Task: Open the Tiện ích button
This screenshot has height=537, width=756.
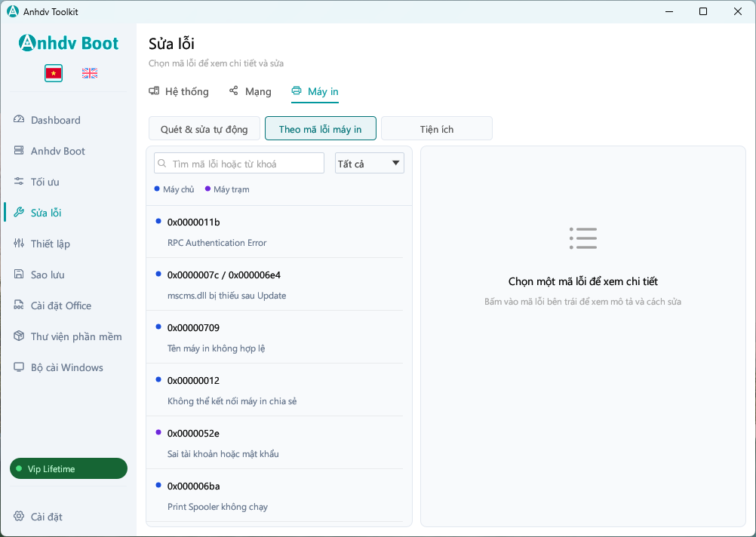Action: [x=436, y=129]
